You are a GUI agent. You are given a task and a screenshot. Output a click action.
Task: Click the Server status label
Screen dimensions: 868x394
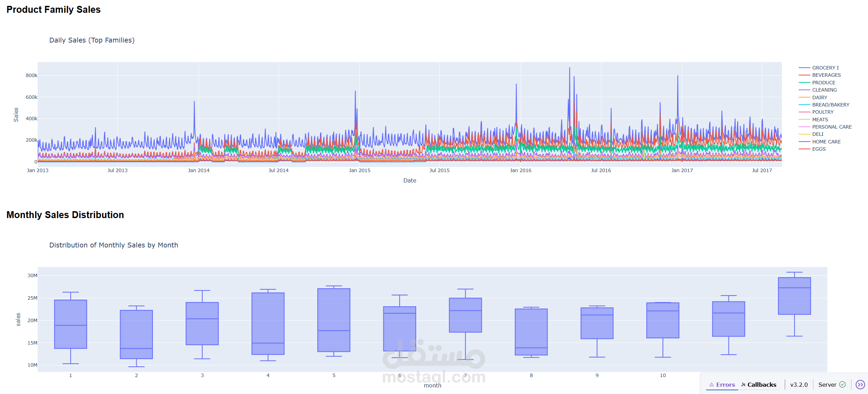pyautogui.click(x=827, y=385)
